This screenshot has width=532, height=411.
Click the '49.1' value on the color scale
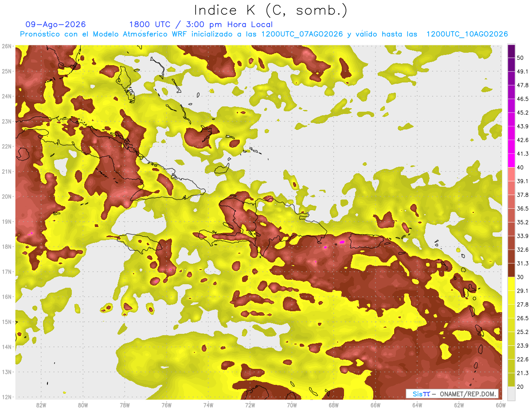523,71
